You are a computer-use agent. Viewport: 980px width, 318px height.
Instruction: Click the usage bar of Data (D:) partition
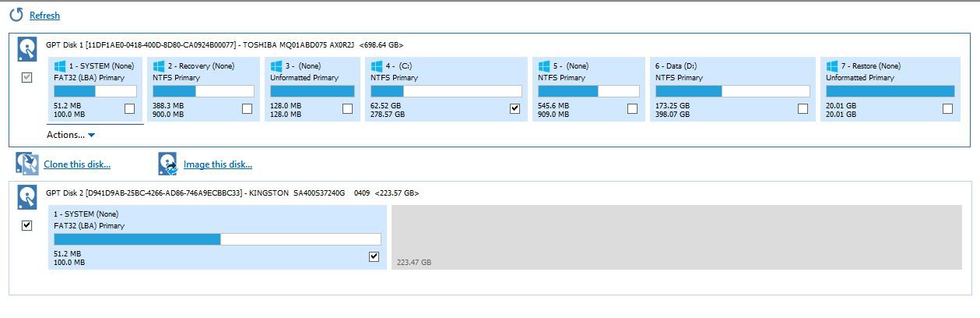[x=732, y=91]
